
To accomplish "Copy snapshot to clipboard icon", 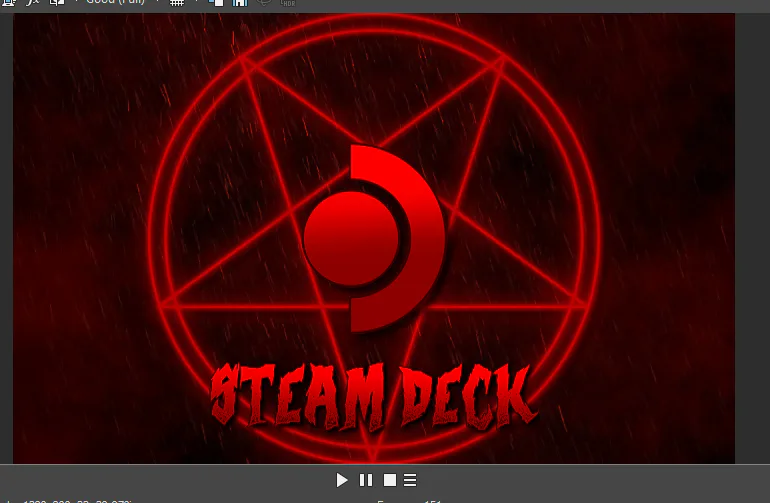I will tap(216, 3).
